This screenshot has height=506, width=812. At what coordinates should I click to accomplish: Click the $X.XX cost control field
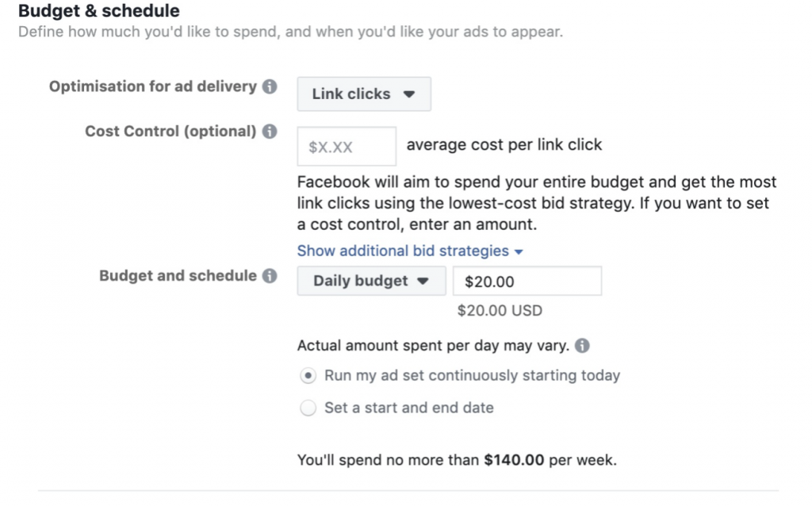click(x=347, y=147)
